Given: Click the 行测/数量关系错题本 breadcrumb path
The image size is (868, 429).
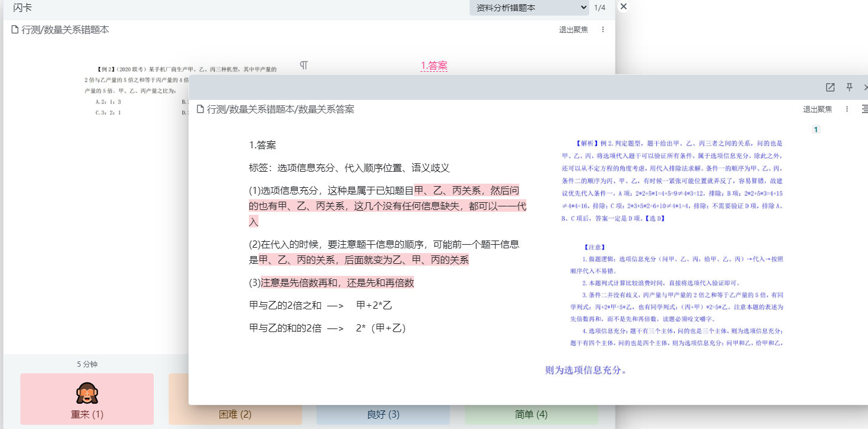Looking at the screenshot, I should pos(65,29).
